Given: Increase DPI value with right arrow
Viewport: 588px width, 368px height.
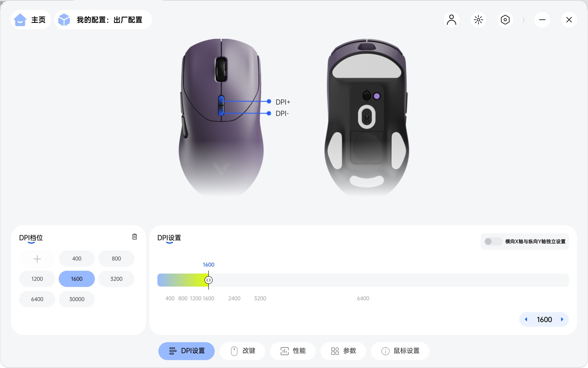Looking at the screenshot, I should click(x=562, y=319).
